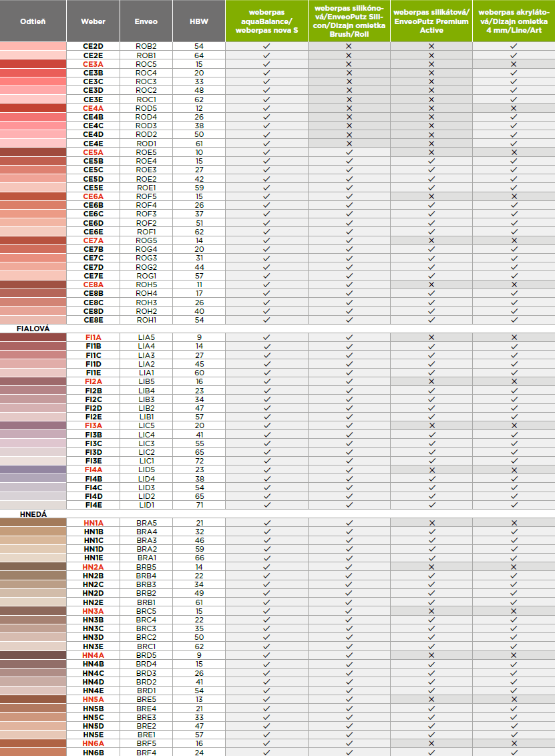The width and height of the screenshot is (555, 756).
Task: Click the Odtieň column header
Action: click(x=33, y=21)
